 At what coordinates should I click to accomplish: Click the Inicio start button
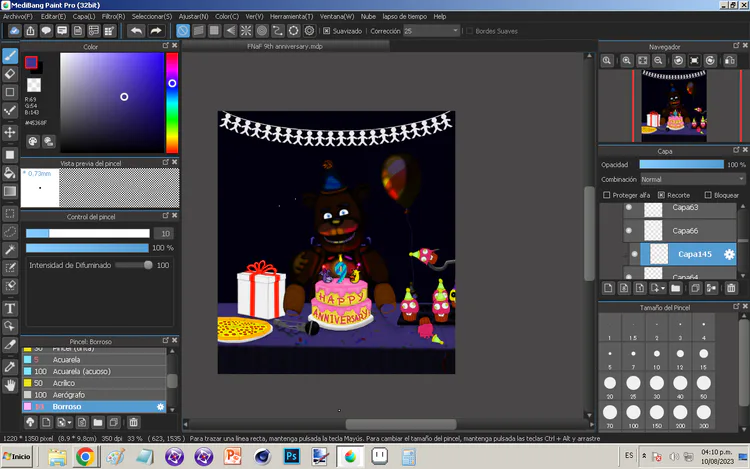[x=17, y=456]
